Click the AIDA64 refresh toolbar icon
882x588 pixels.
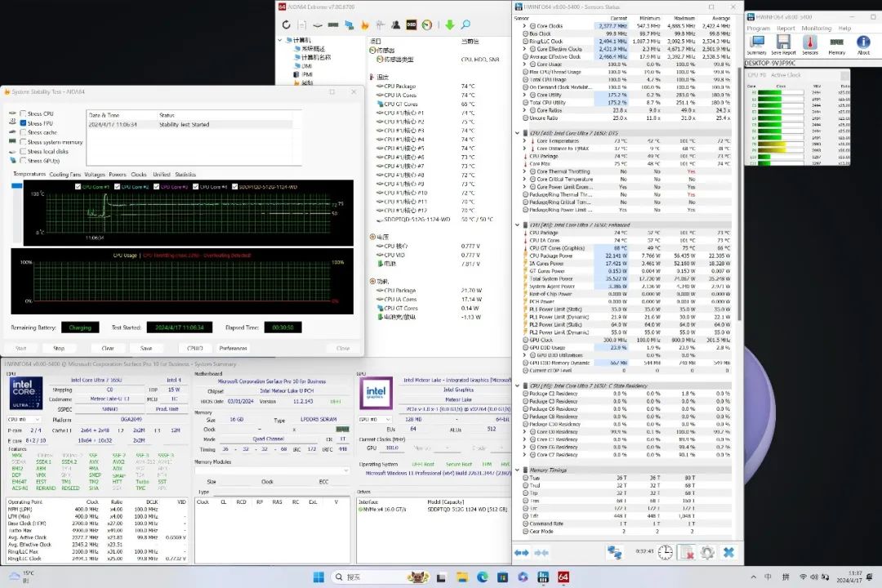[x=287, y=25]
